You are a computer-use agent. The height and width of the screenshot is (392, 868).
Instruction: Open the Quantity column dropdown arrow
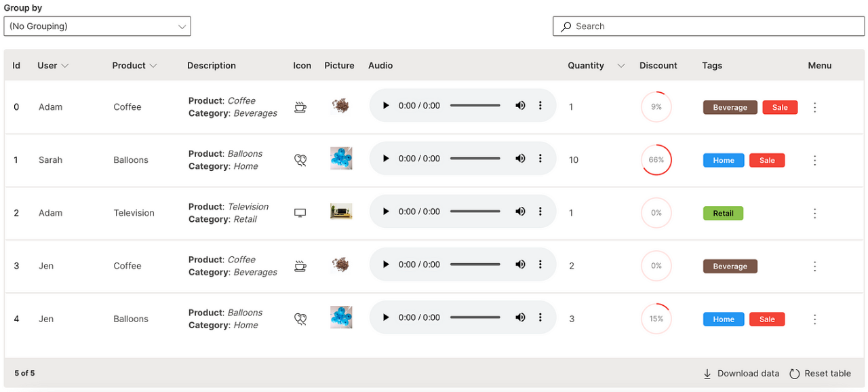coord(621,66)
